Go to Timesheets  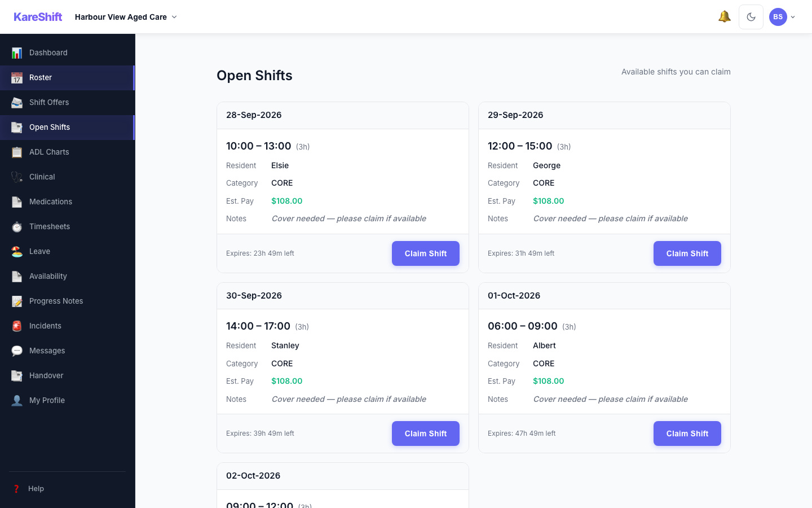pos(68,226)
